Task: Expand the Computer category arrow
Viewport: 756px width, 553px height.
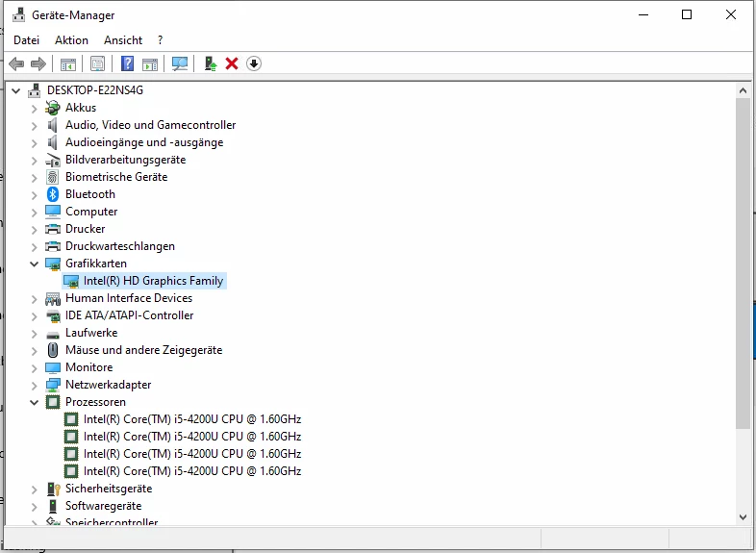Action: (x=34, y=213)
